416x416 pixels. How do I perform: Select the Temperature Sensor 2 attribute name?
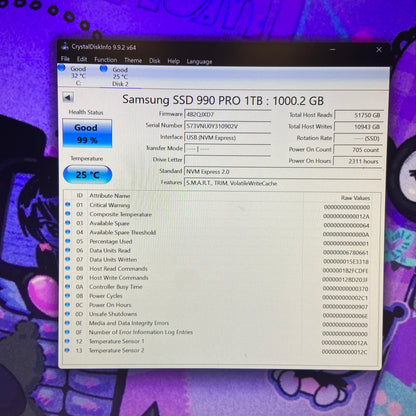pyautogui.click(x=116, y=350)
